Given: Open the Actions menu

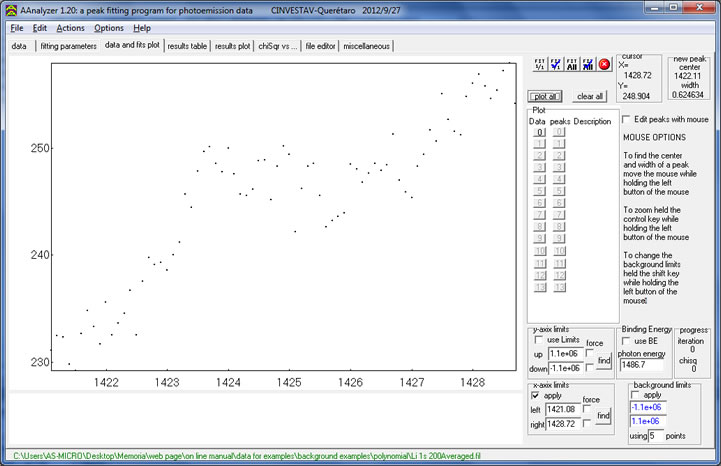Looking at the screenshot, I should [x=70, y=28].
